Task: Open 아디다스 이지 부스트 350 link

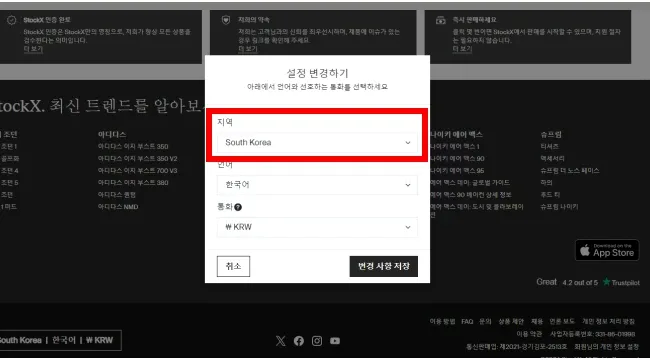Action: click(133, 146)
